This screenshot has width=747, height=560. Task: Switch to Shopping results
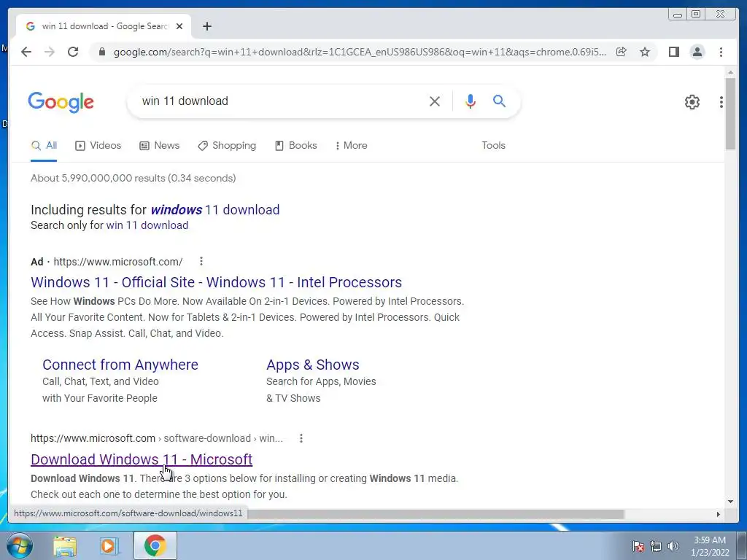(x=227, y=146)
